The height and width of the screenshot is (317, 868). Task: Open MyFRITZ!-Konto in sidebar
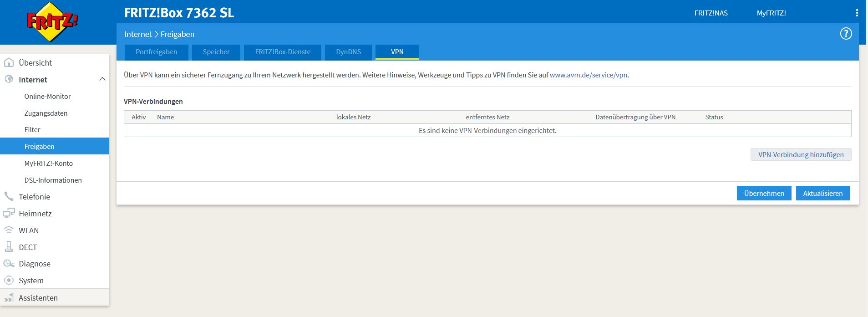(49, 163)
